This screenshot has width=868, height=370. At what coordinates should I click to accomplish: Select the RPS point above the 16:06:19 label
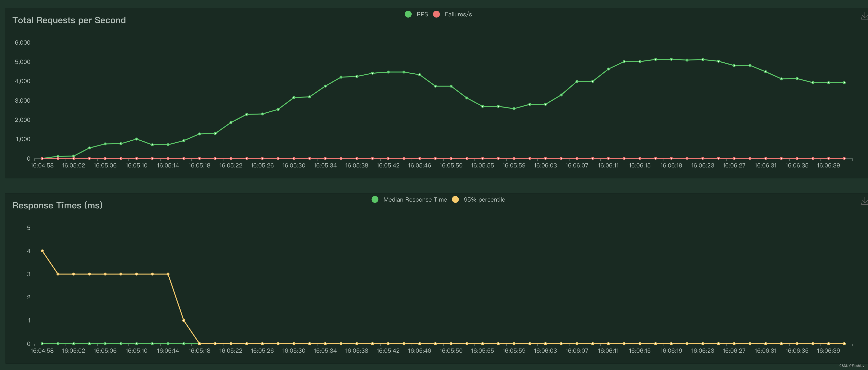(x=671, y=59)
